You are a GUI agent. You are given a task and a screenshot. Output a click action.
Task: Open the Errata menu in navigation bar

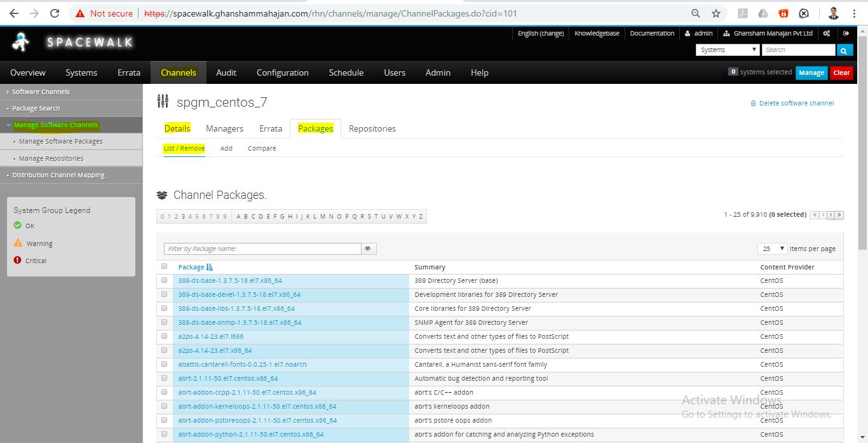[129, 72]
